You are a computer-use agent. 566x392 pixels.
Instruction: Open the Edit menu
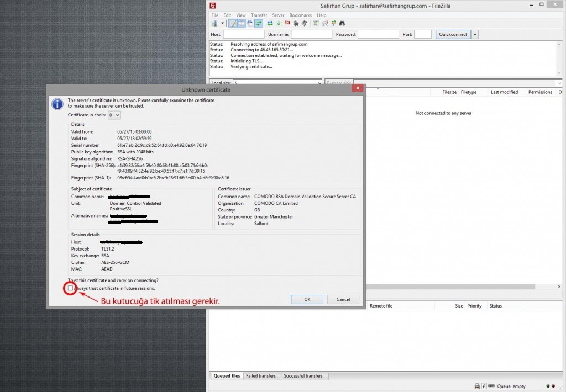click(x=227, y=15)
